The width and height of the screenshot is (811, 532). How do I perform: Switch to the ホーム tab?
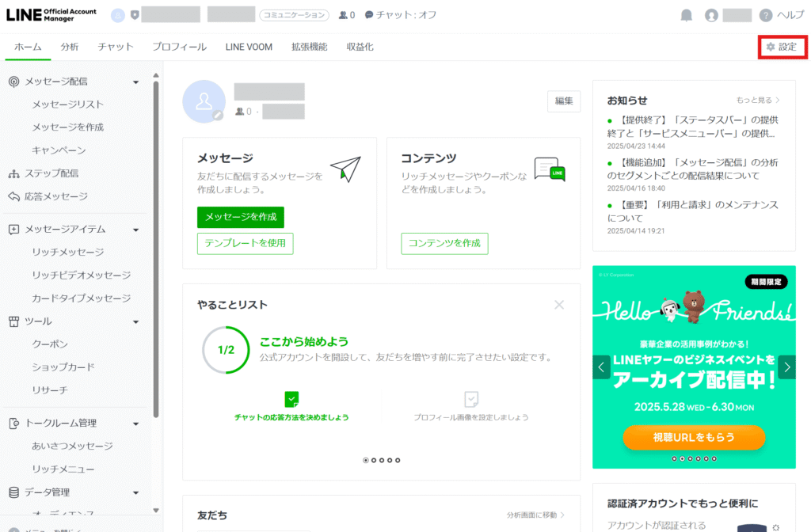click(x=28, y=47)
